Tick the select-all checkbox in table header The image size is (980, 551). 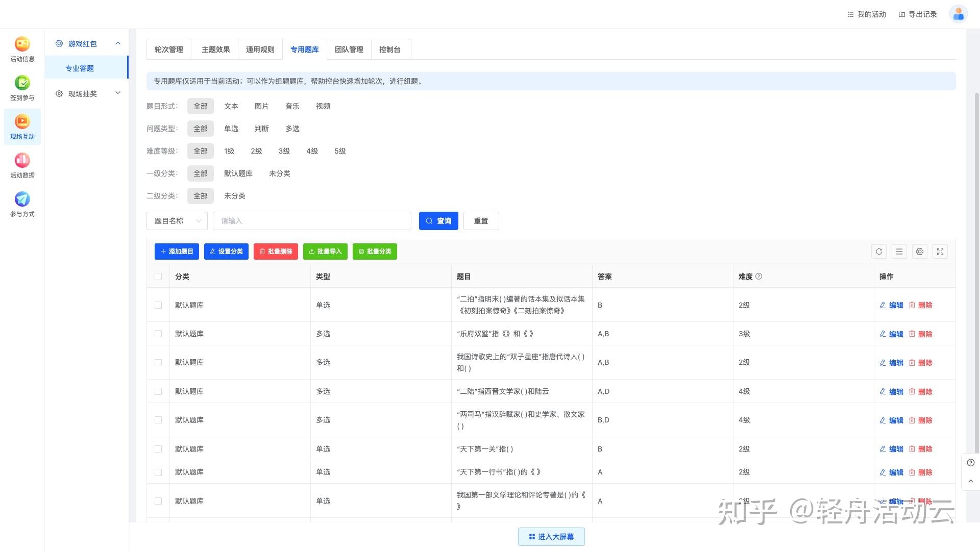pos(158,277)
